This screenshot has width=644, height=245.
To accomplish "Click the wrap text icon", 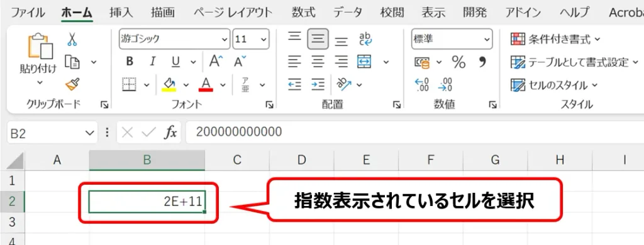I will click(x=365, y=38).
